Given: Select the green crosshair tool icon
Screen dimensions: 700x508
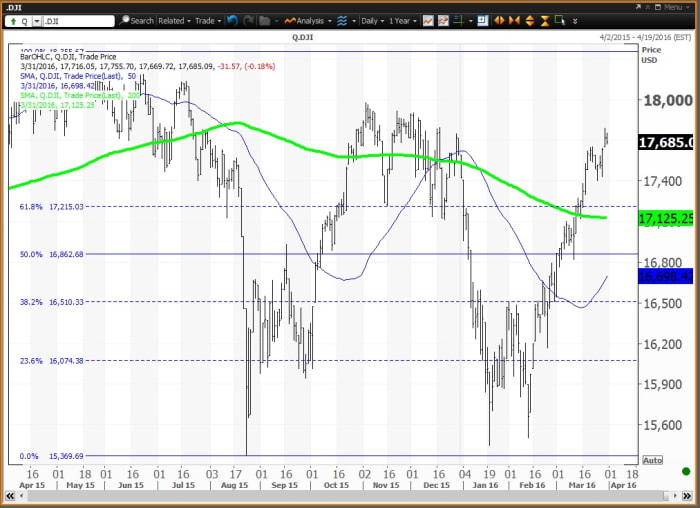Looking at the screenshot, I should click(x=458, y=21).
